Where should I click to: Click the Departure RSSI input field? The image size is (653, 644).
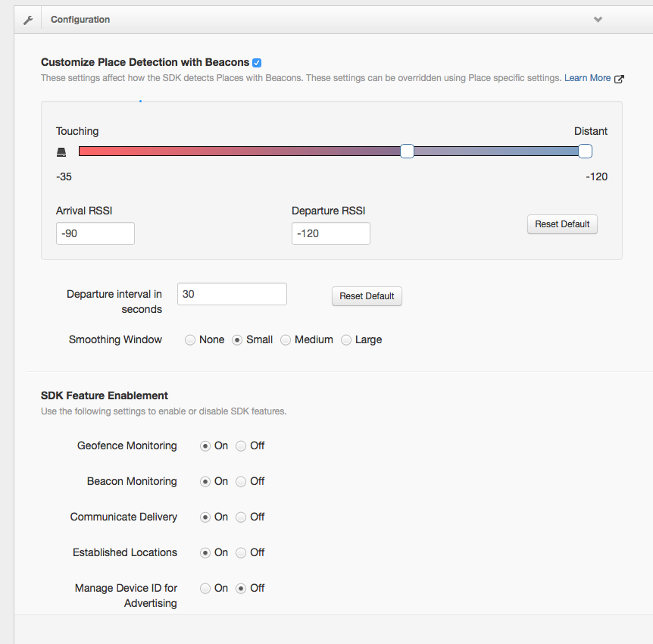click(330, 233)
